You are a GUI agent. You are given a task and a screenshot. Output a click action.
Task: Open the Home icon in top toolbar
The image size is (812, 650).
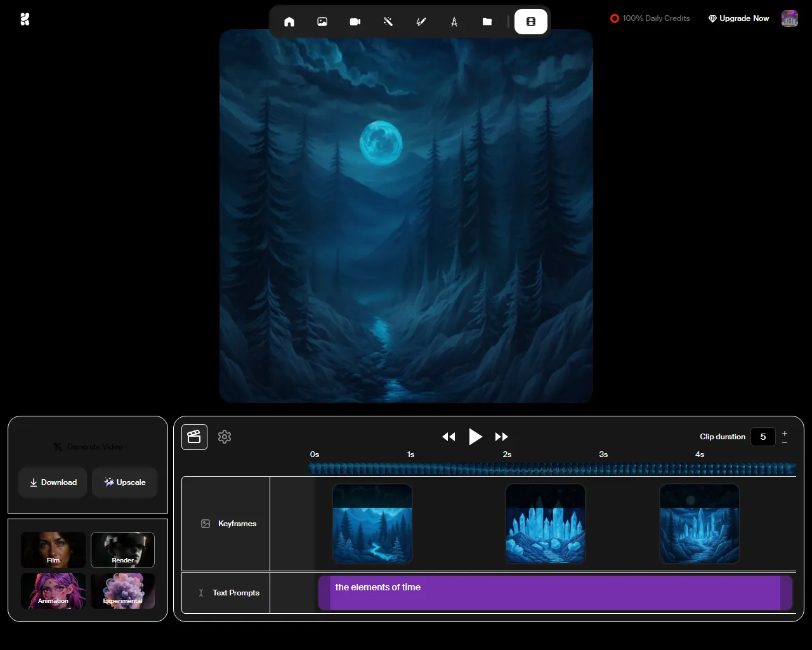(289, 22)
